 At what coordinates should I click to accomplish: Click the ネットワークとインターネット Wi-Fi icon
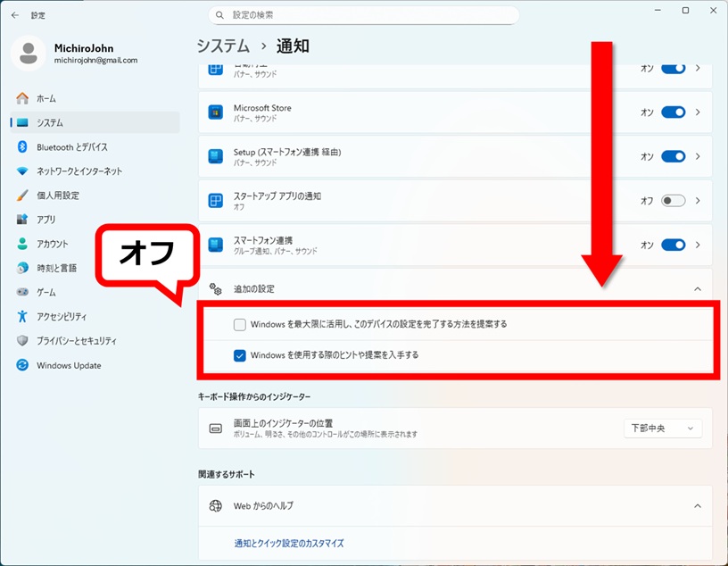click(22, 171)
